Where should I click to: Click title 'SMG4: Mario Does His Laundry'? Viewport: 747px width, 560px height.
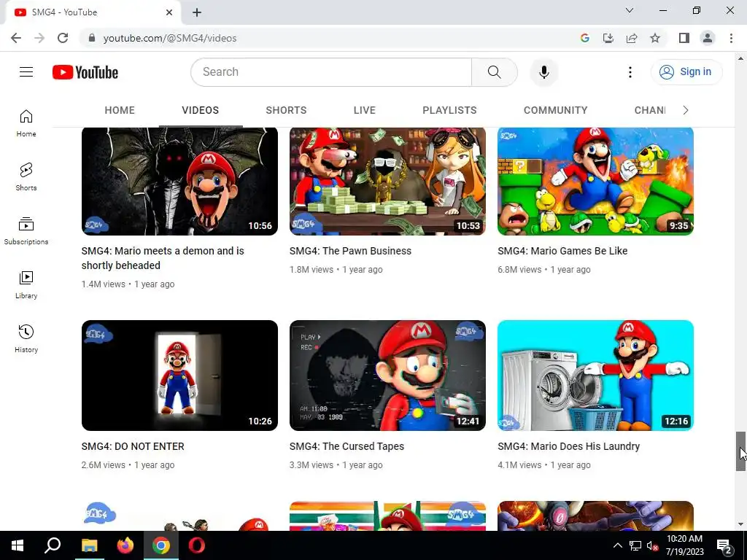568,447
